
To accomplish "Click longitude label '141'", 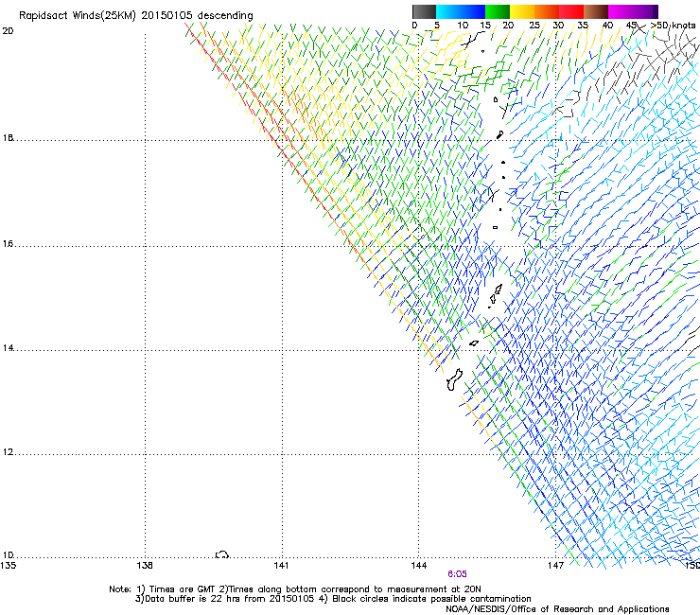I will [281, 566].
